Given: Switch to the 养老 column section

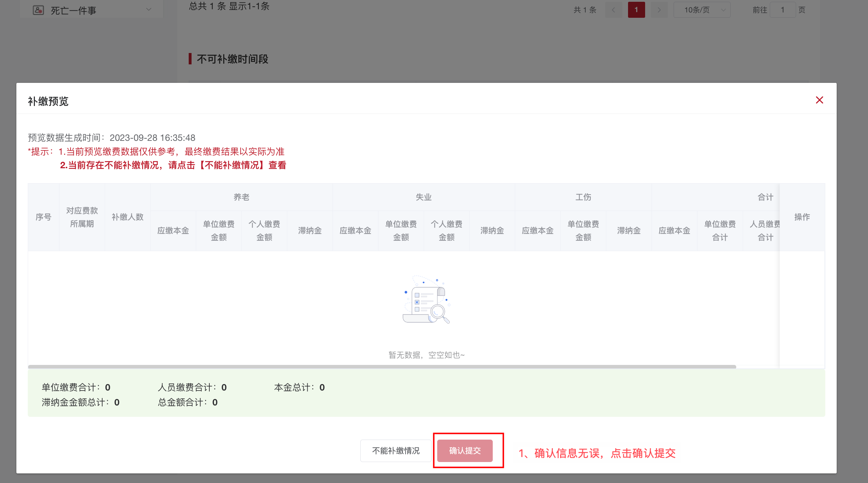Looking at the screenshot, I should (242, 197).
